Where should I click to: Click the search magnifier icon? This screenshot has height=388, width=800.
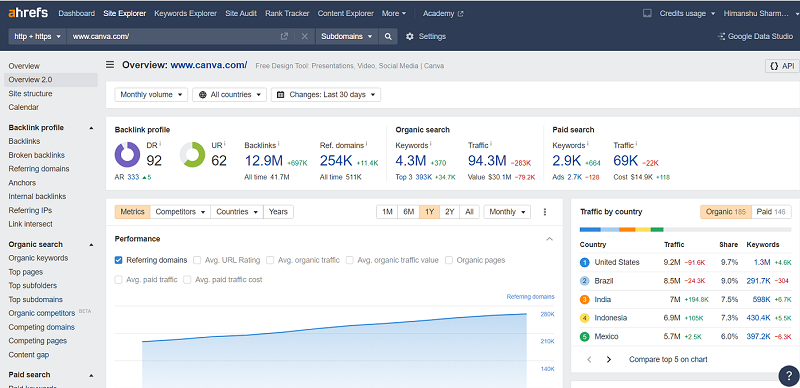388,36
